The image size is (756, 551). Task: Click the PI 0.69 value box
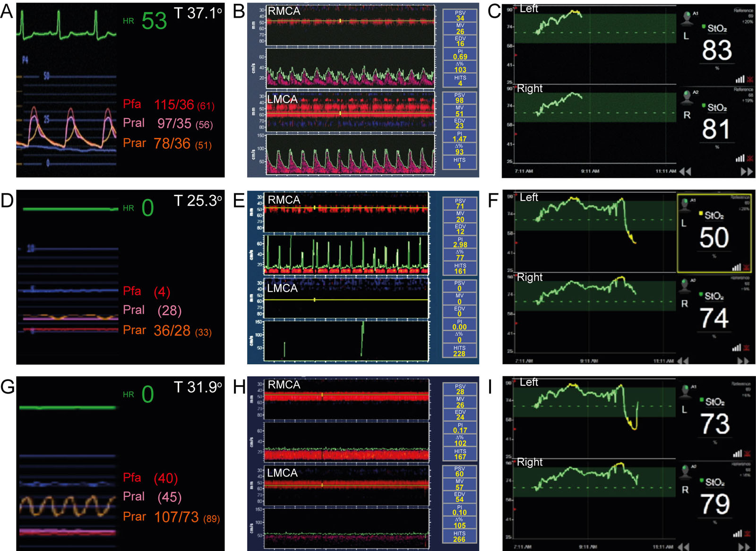click(460, 54)
